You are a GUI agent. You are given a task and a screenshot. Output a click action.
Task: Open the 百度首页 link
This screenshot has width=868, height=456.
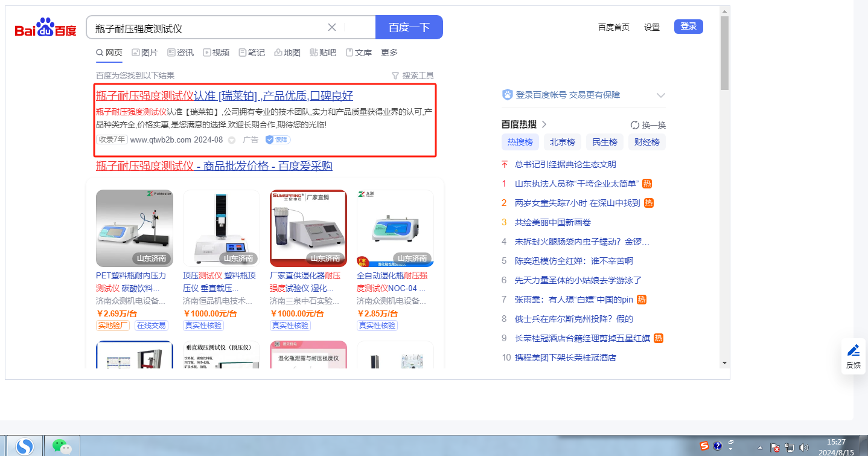[614, 27]
